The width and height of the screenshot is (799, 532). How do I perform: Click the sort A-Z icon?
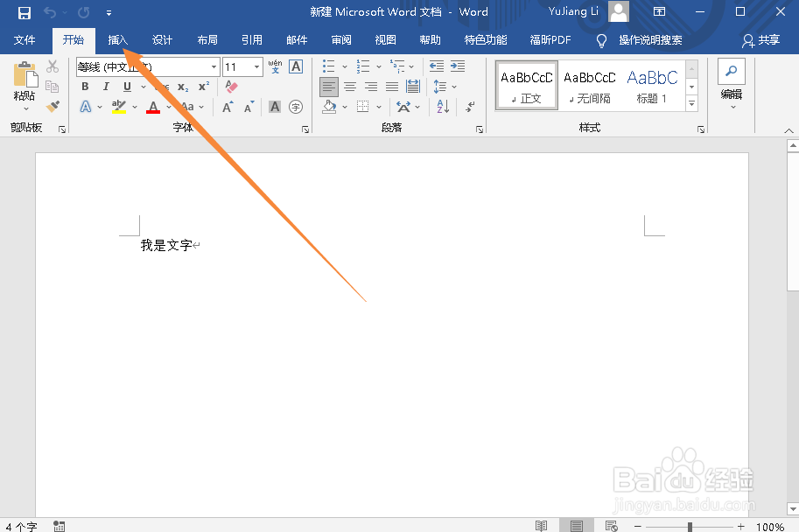pyautogui.click(x=443, y=107)
